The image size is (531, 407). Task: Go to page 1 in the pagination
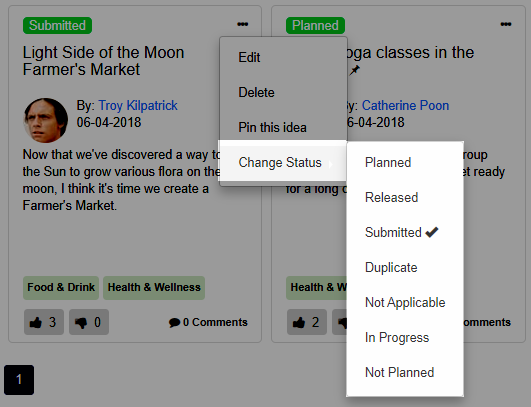coord(19,380)
